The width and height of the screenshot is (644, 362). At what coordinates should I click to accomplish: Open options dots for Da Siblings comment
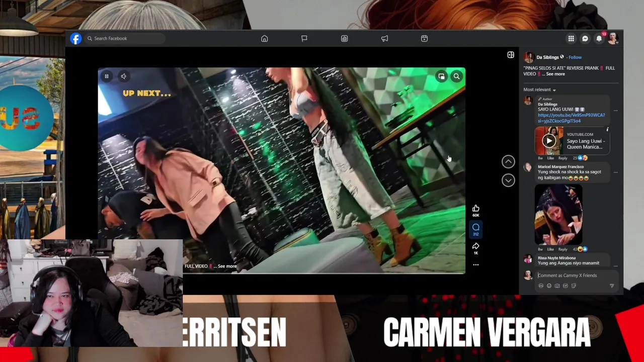tap(615, 111)
